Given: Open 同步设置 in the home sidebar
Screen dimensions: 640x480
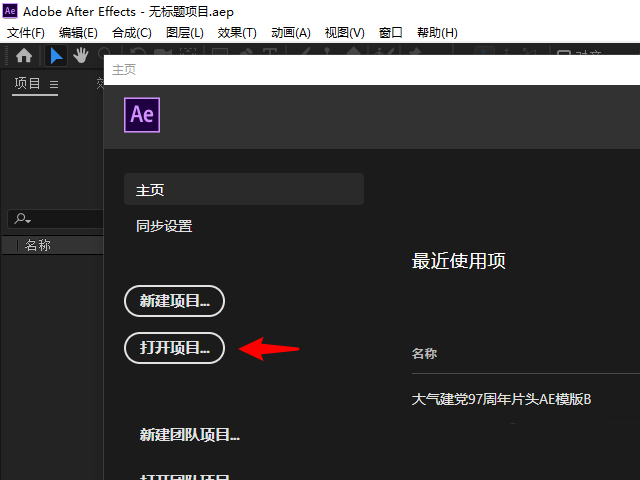Looking at the screenshot, I should click(164, 226).
